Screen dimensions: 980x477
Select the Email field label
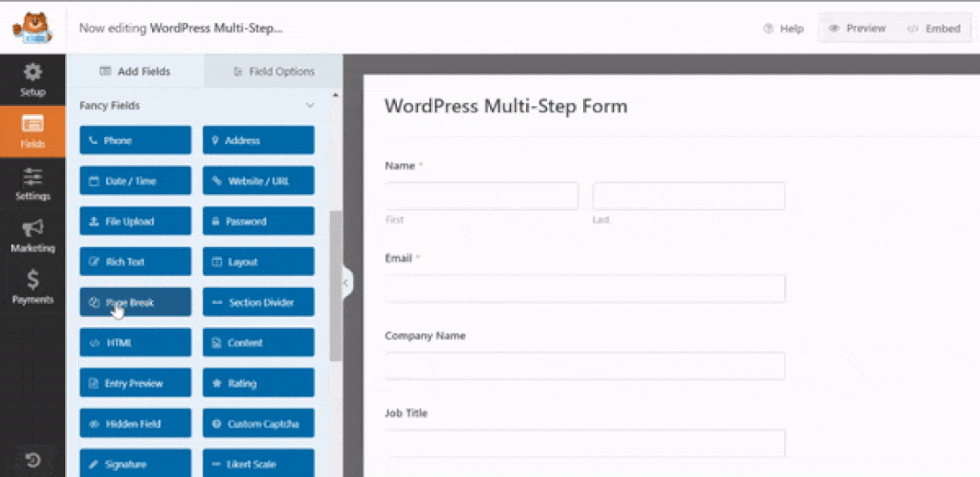398,258
